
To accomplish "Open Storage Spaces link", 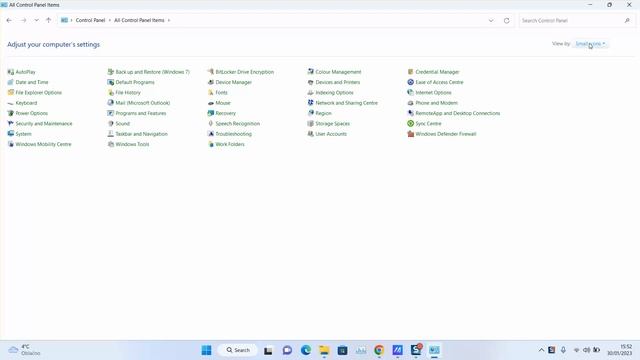I will pyautogui.click(x=332, y=123).
